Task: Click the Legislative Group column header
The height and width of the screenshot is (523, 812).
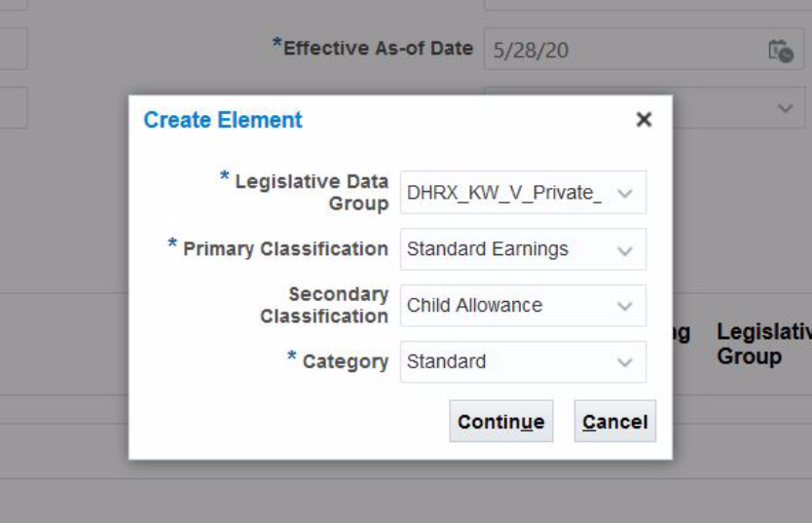Action: click(762, 344)
